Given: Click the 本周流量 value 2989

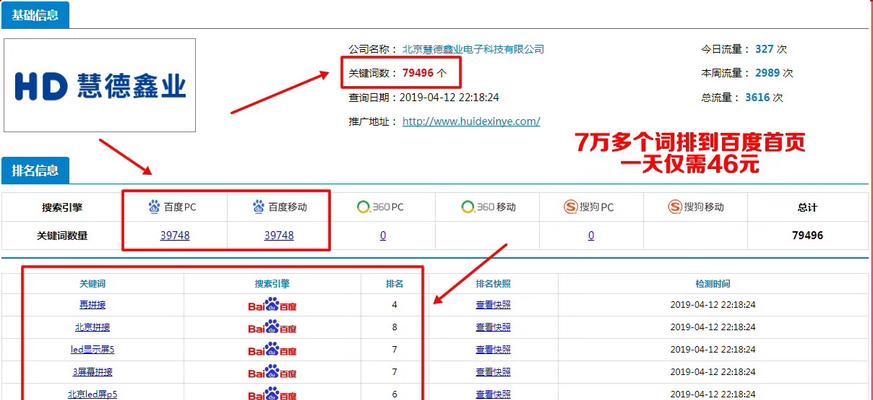Looking at the screenshot, I should click(768, 73).
